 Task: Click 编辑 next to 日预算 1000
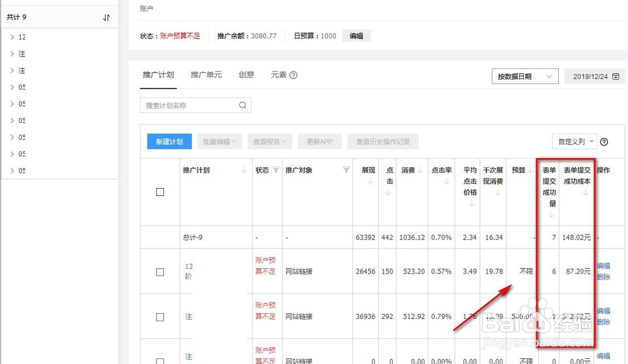356,36
